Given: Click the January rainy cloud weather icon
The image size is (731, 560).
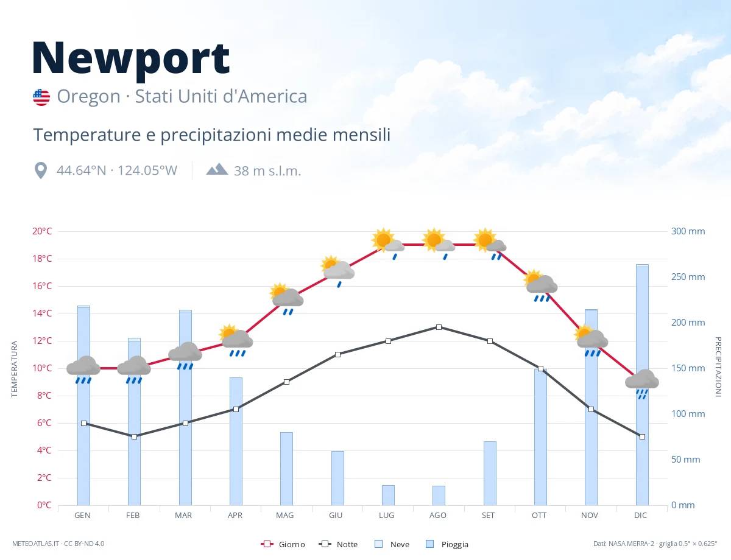Looking at the screenshot, I should (x=83, y=369).
